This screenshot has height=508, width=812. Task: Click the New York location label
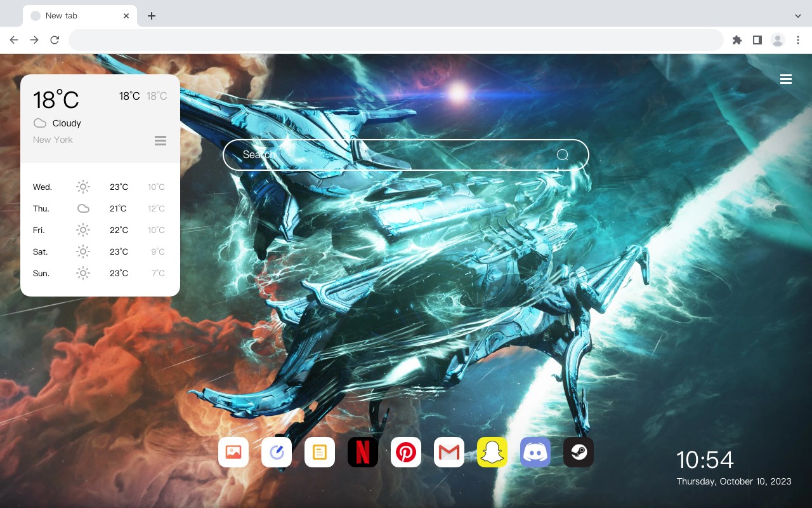[53, 140]
